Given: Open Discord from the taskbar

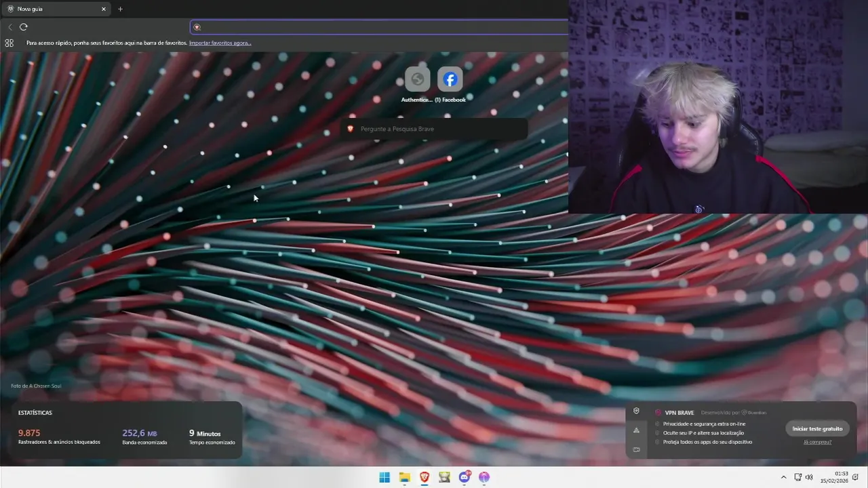Looking at the screenshot, I should click(465, 477).
